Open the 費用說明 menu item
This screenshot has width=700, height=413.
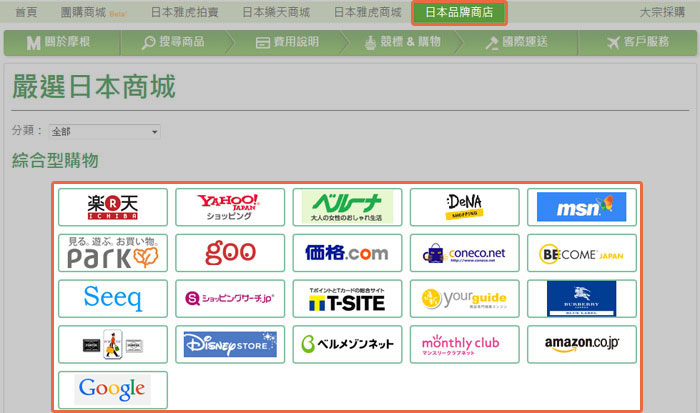(x=288, y=43)
